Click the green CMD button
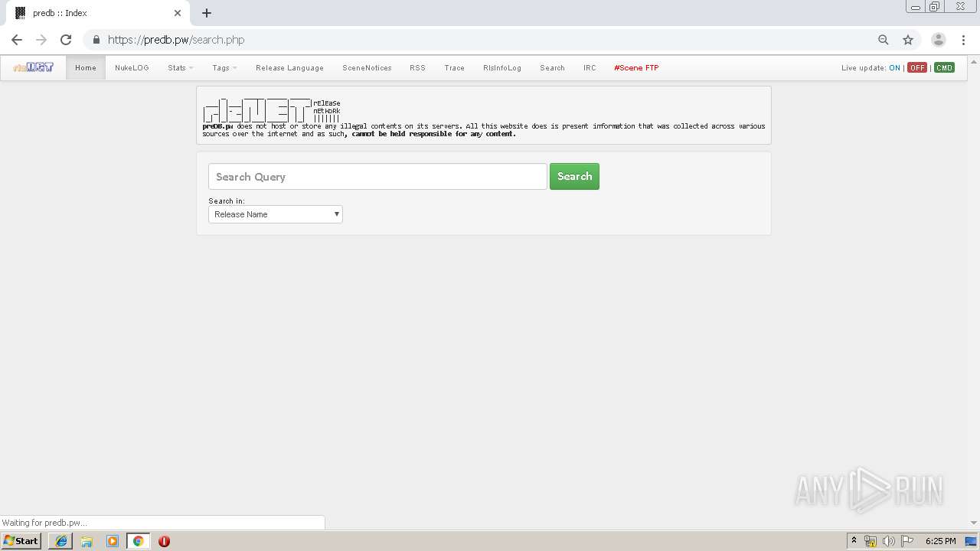This screenshot has width=980, height=551. pyautogui.click(x=944, y=68)
